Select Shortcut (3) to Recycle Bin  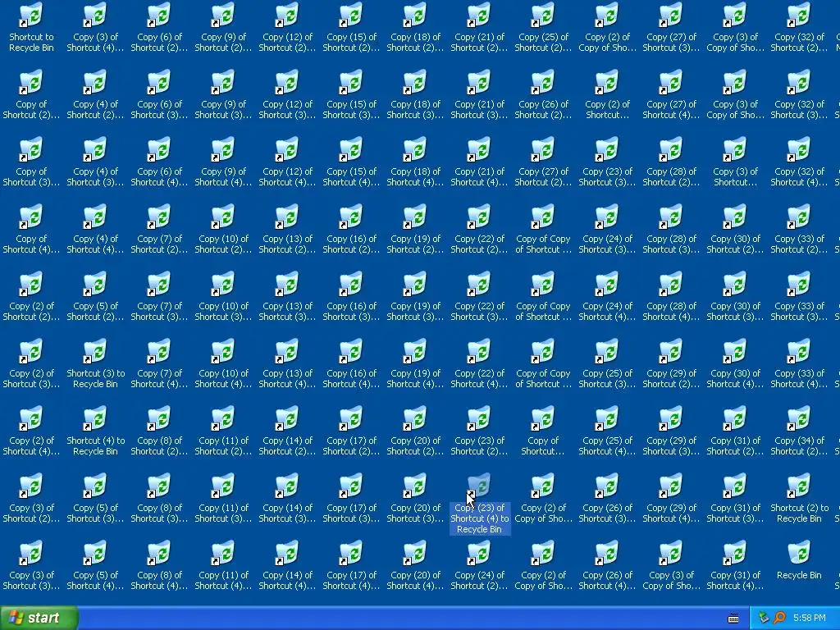(95, 363)
